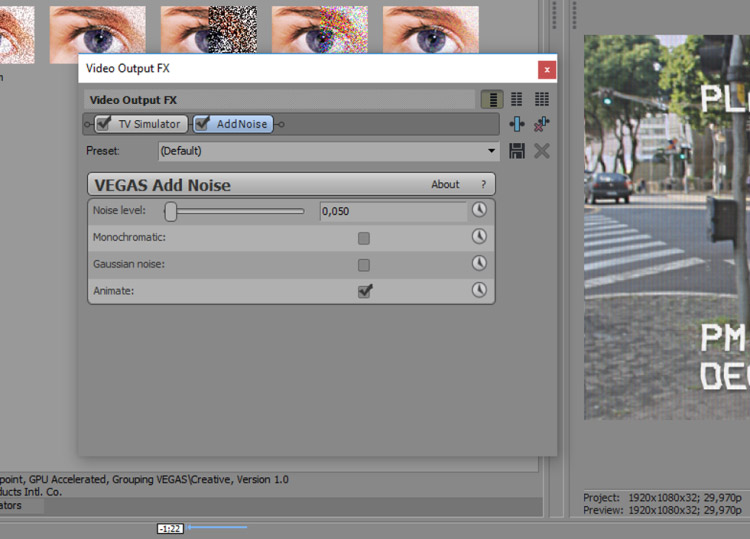Select the black-and-white noise preset thumbnail
Viewport: 750px width, 539px height.
pos(209,30)
